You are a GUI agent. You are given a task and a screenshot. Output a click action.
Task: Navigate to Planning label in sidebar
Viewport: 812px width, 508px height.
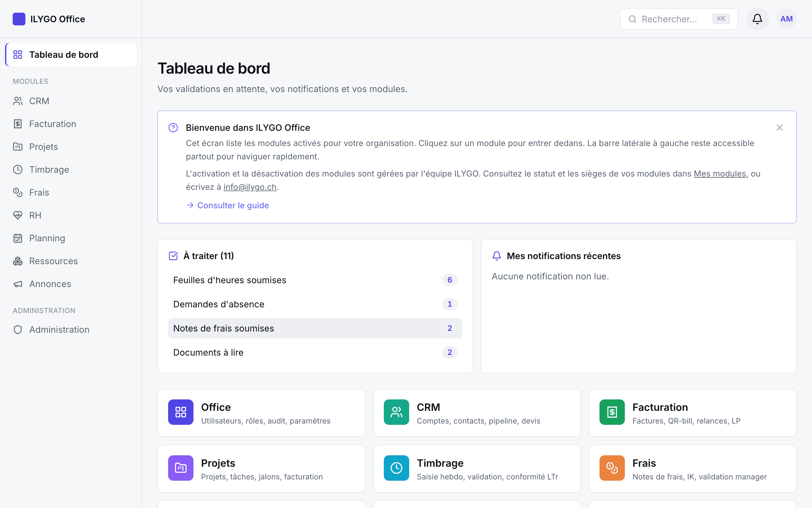point(47,238)
